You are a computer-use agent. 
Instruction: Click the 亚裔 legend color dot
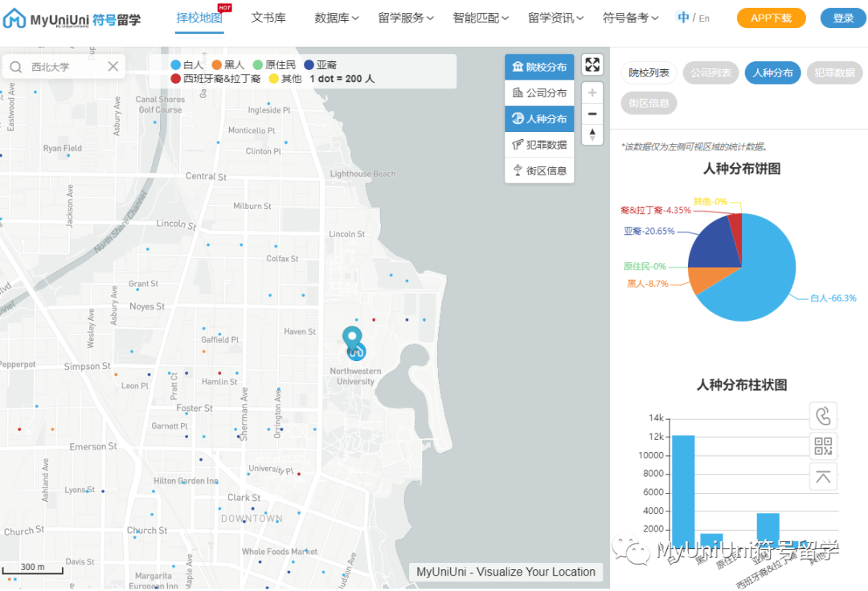click(x=309, y=65)
